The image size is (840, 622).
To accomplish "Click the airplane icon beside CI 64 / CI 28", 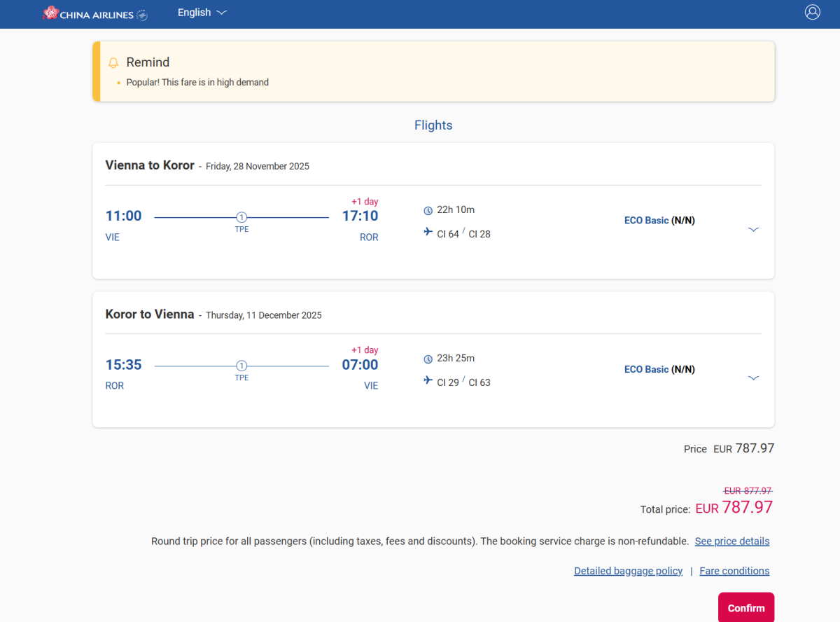I will point(428,233).
